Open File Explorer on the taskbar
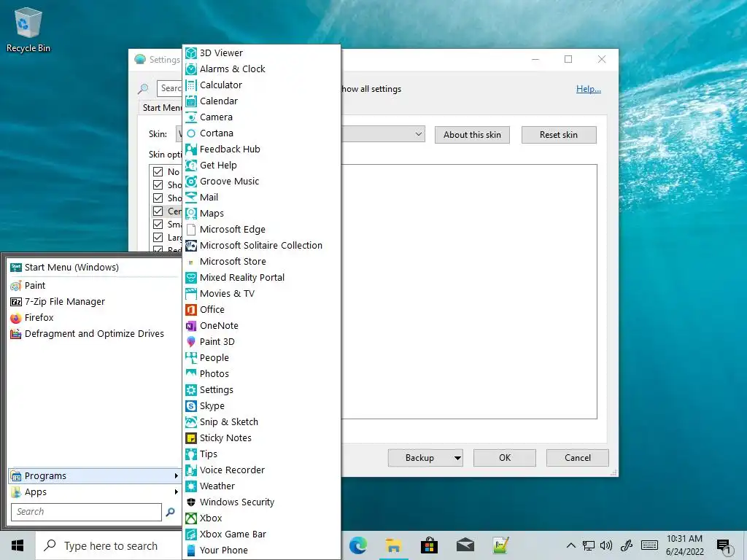 [393, 545]
